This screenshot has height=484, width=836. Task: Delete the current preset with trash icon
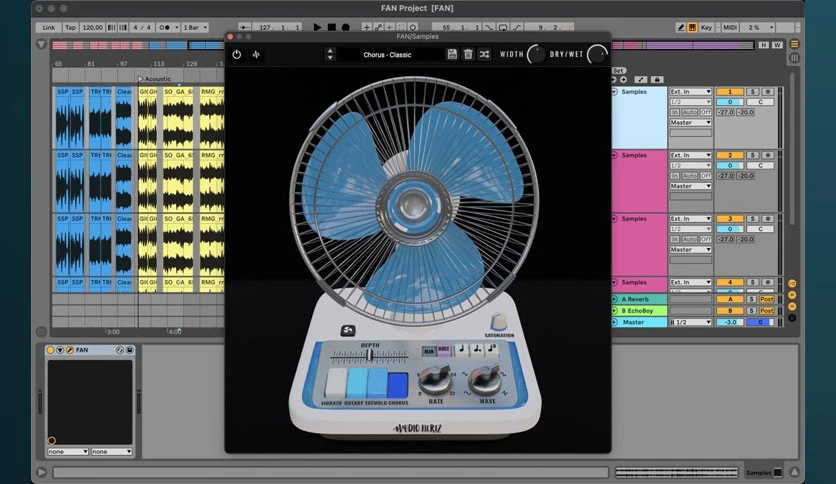click(468, 54)
